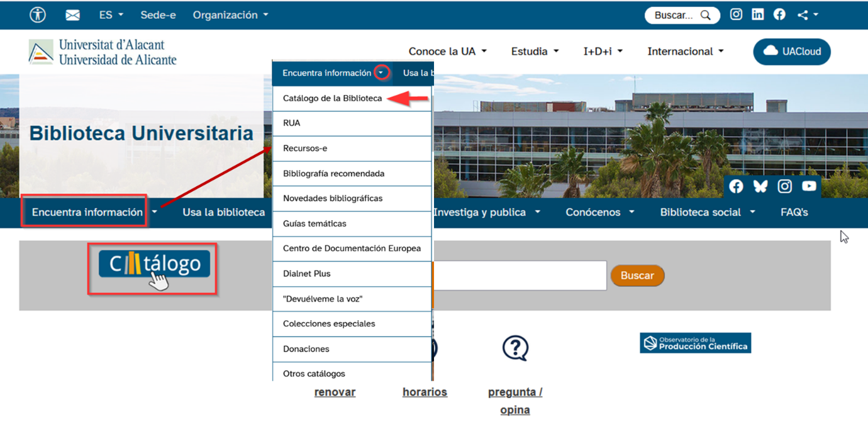Follow the horarios link
The width and height of the screenshot is (868, 424).
pyautogui.click(x=425, y=392)
